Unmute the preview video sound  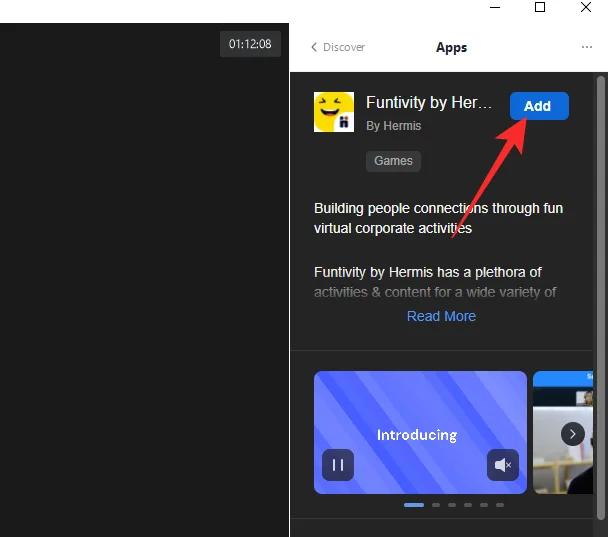point(503,465)
